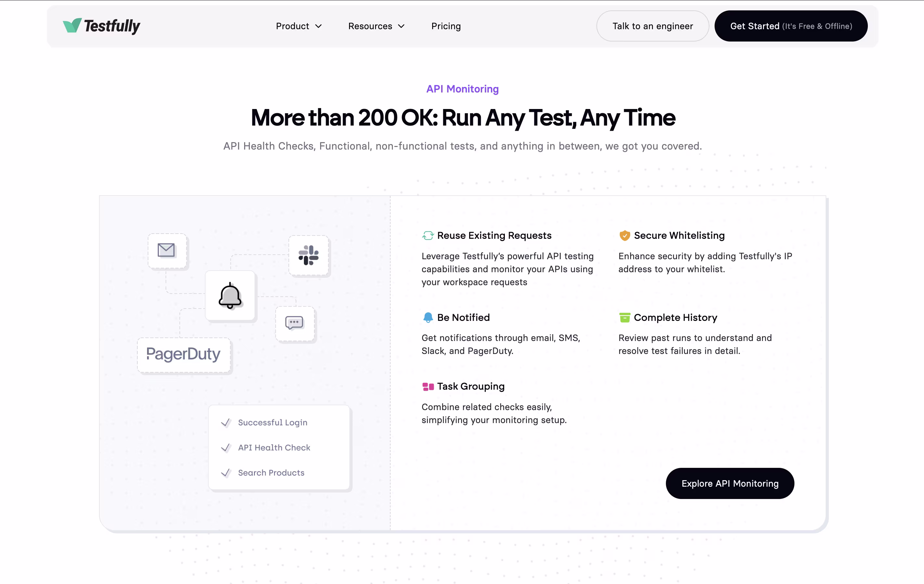This screenshot has width=924, height=584.
Task: Click the blue Be Notified bell icon
Action: 428,318
